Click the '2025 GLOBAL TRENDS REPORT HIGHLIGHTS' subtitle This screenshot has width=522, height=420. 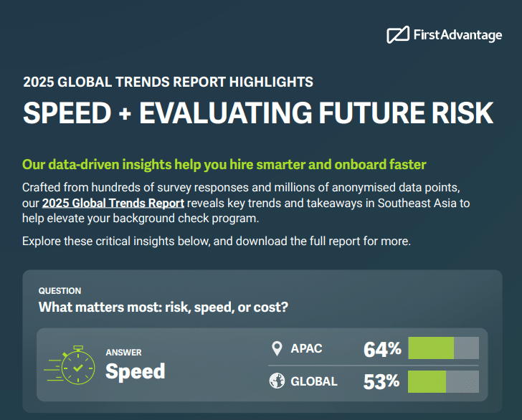click(x=168, y=82)
